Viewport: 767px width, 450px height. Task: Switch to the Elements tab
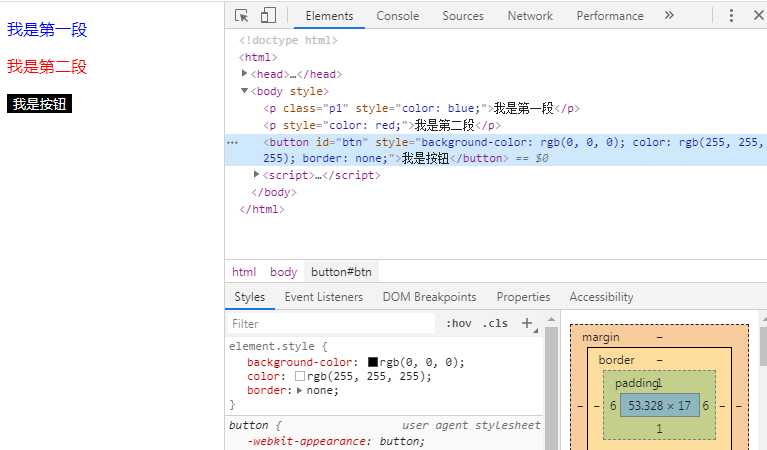point(329,16)
